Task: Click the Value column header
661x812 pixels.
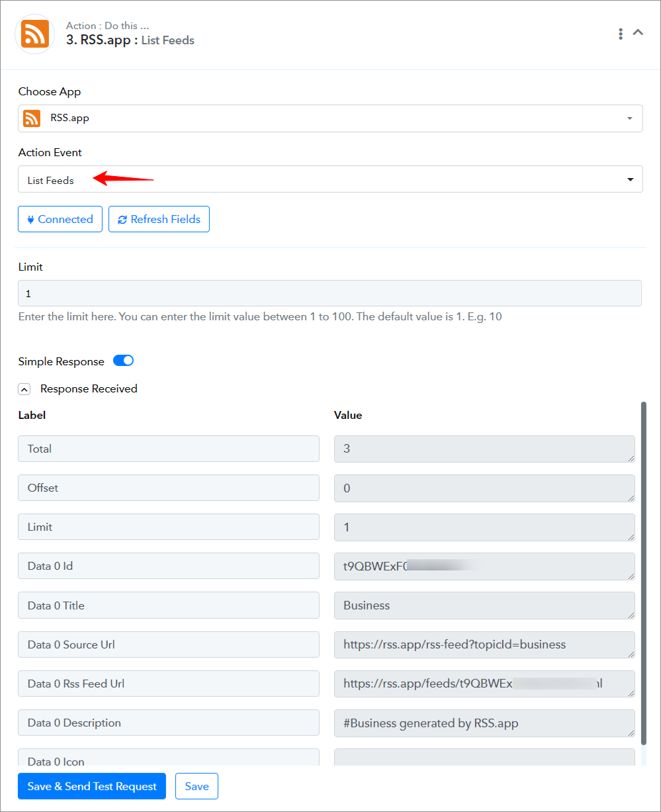Action: (x=348, y=415)
